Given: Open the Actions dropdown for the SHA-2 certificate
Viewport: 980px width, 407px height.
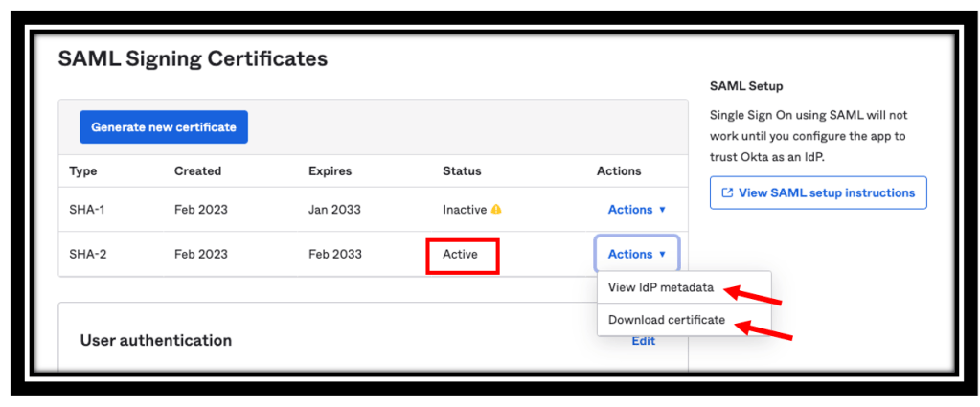Looking at the screenshot, I should click(636, 254).
